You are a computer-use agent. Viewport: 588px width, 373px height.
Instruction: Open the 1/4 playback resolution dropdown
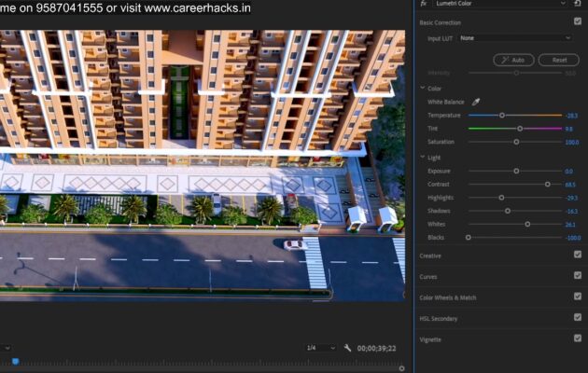coord(321,348)
